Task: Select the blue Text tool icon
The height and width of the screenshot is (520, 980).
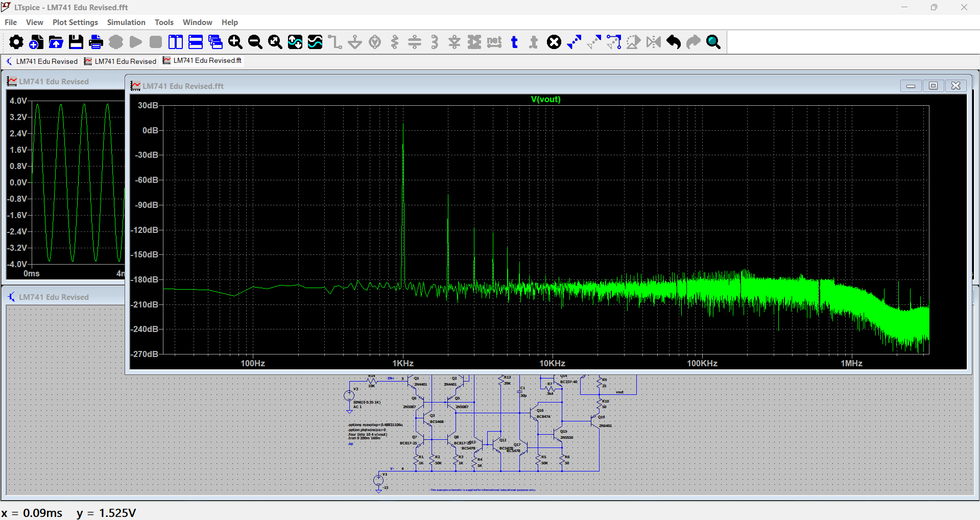Action: [514, 42]
